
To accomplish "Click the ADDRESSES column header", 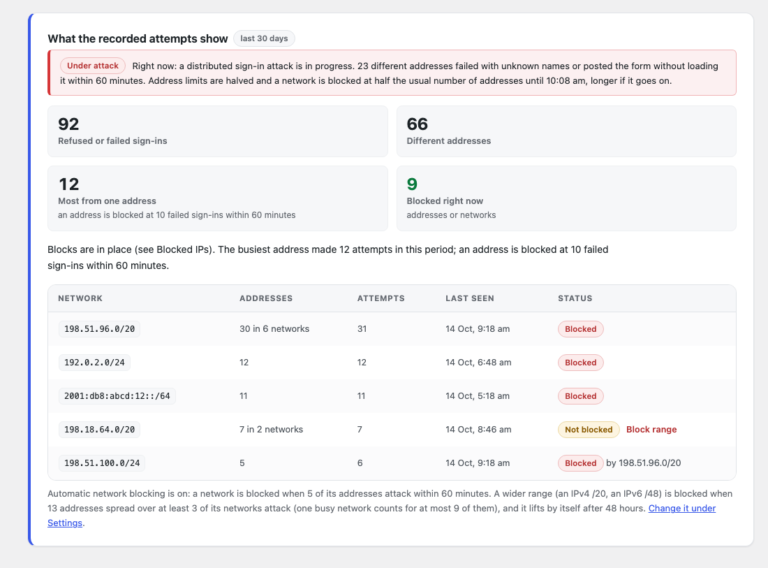I will point(266,298).
